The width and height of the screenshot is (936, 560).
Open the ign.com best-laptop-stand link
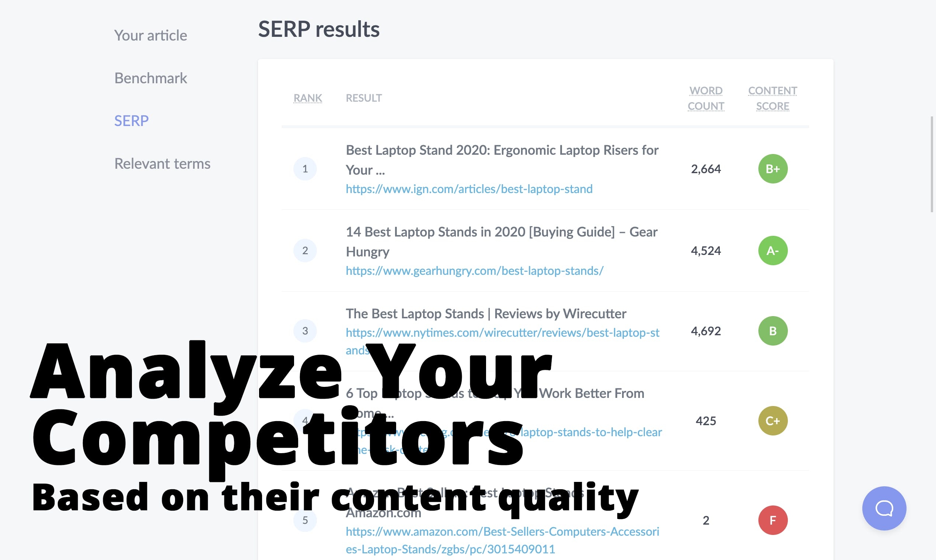[x=469, y=189]
